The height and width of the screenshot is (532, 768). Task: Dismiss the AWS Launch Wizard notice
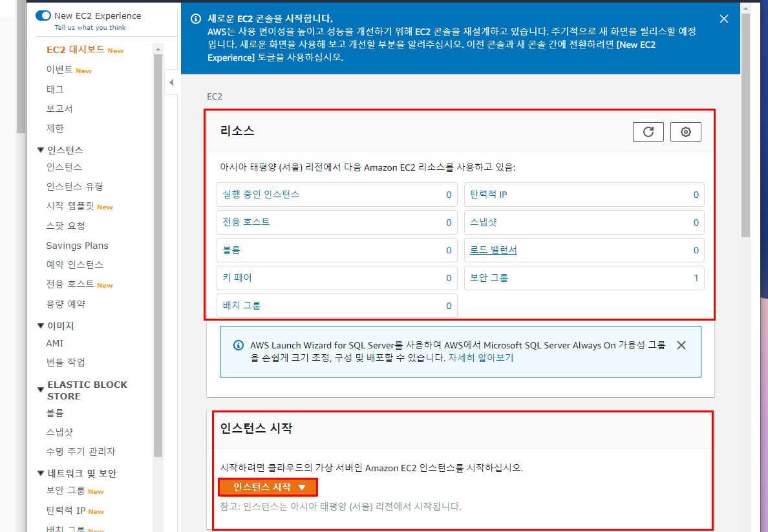(681, 345)
